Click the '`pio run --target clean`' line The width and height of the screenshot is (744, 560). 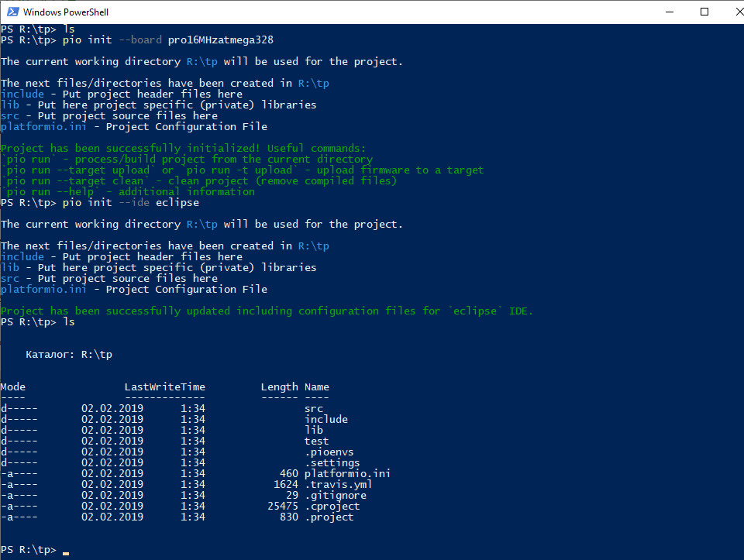coord(199,180)
